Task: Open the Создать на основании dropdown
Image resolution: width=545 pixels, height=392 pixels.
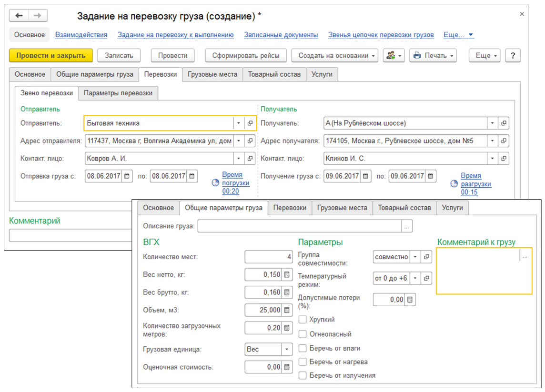Action: click(x=334, y=56)
